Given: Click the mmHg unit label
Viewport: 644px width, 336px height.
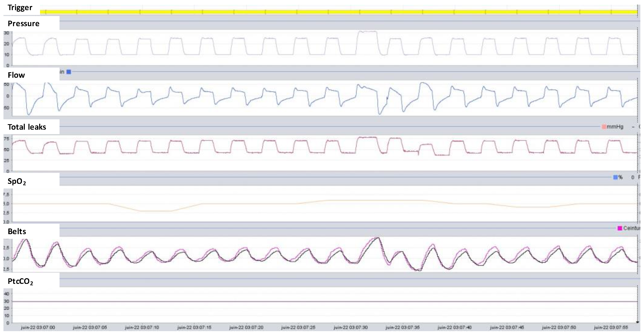Looking at the screenshot, I should [615, 127].
